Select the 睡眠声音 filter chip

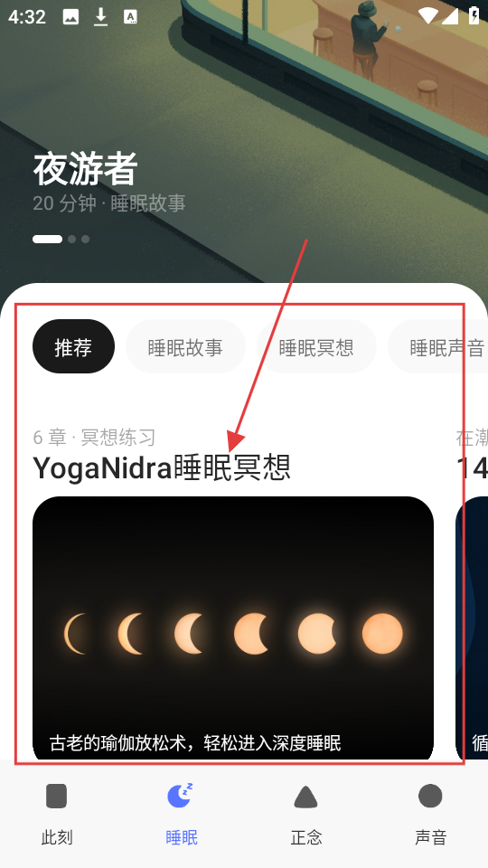click(x=437, y=346)
